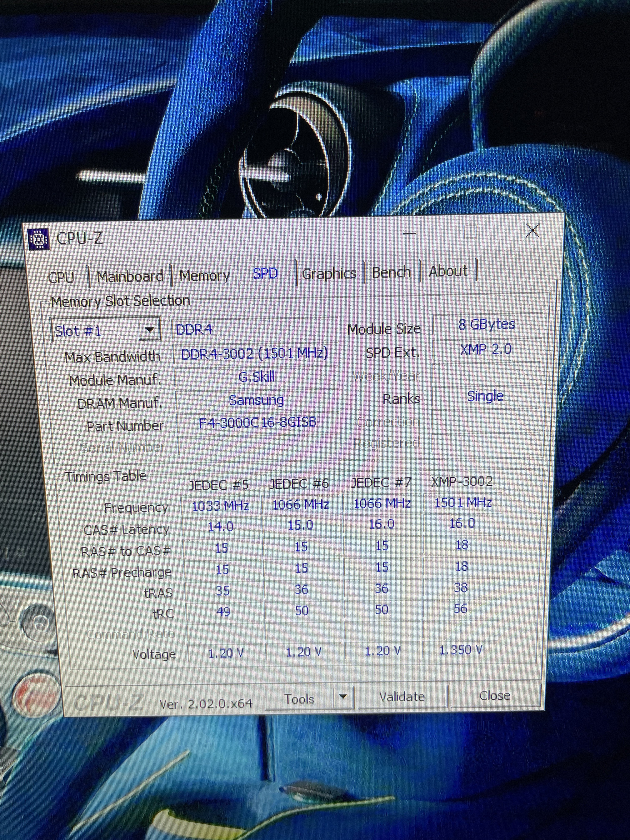Image resolution: width=630 pixels, height=840 pixels.
Task: Select the SPD tab
Action: [265, 273]
